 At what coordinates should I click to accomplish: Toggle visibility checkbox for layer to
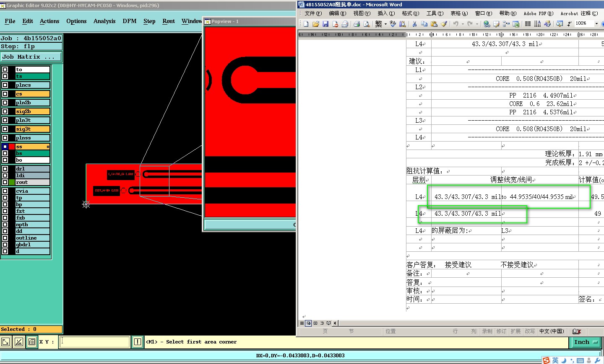coord(5,70)
